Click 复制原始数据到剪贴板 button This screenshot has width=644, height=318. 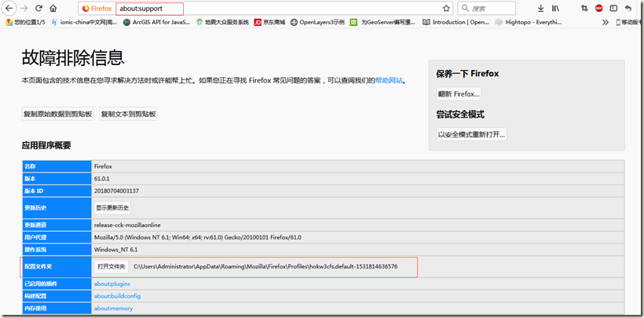[x=57, y=114]
